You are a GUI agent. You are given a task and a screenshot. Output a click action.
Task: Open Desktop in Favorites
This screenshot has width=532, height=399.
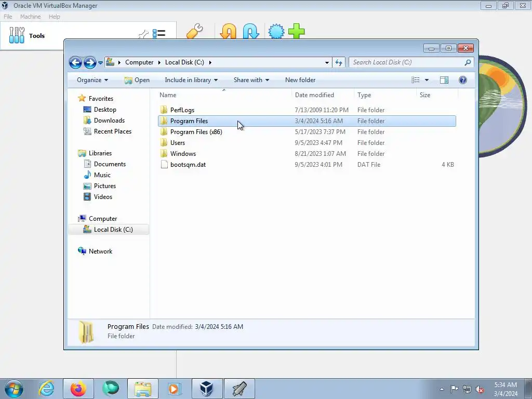[x=105, y=110]
